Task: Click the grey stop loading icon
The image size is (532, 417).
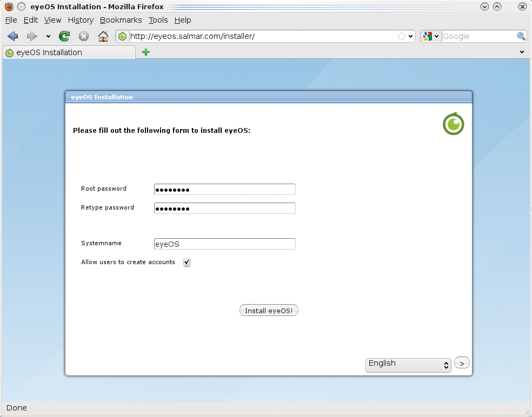Action: tap(83, 36)
